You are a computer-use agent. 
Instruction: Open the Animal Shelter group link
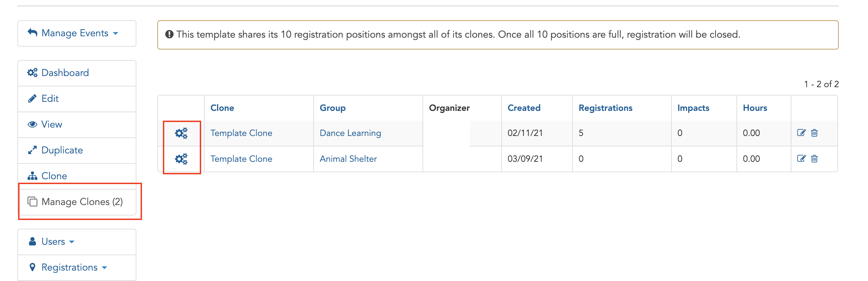pos(348,159)
